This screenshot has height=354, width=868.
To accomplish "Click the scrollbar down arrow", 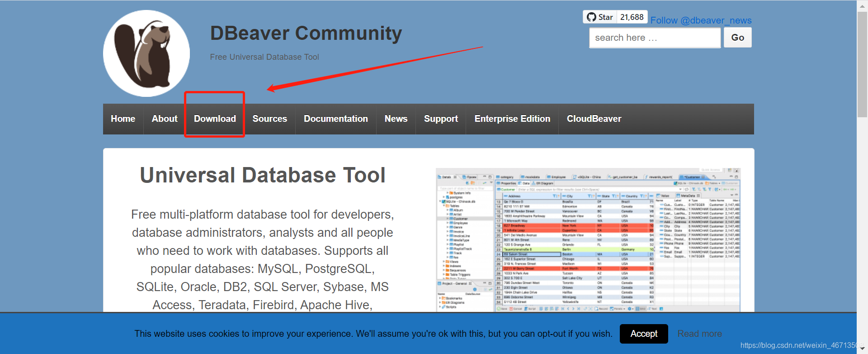I will coord(862,349).
